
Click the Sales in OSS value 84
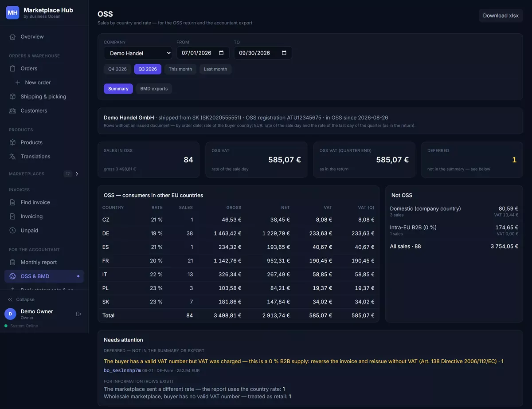pyautogui.click(x=188, y=160)
